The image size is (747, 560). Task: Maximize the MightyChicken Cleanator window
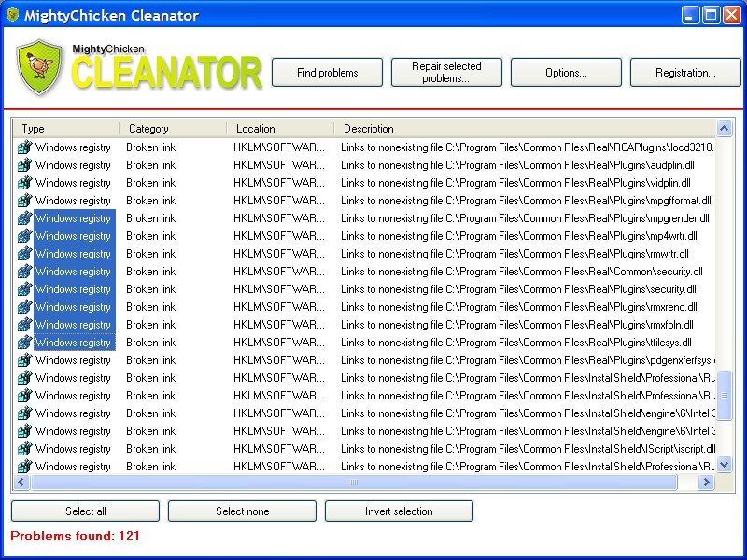(711, 15)
